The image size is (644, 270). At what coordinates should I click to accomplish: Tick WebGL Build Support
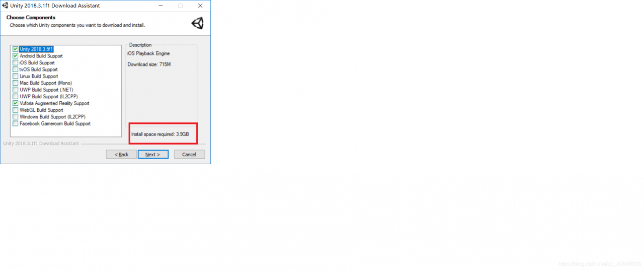point(16,110)
